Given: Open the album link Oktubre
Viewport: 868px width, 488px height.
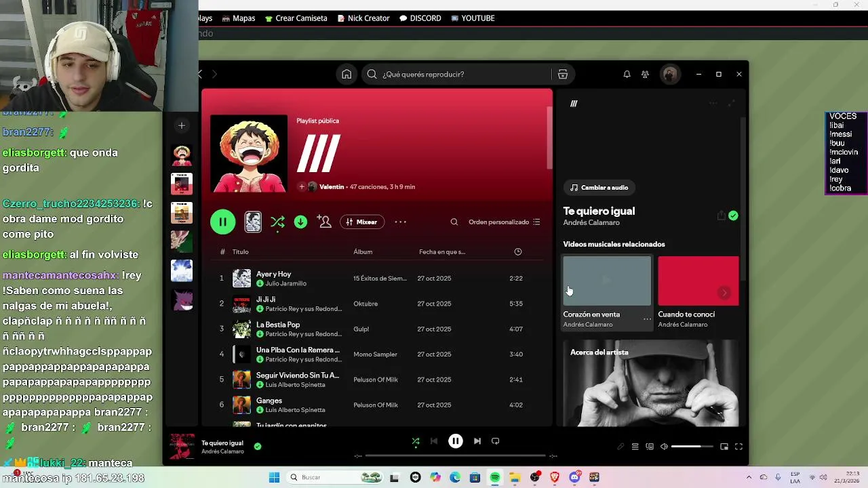Looking at the screenshot, I should [366, 304].
